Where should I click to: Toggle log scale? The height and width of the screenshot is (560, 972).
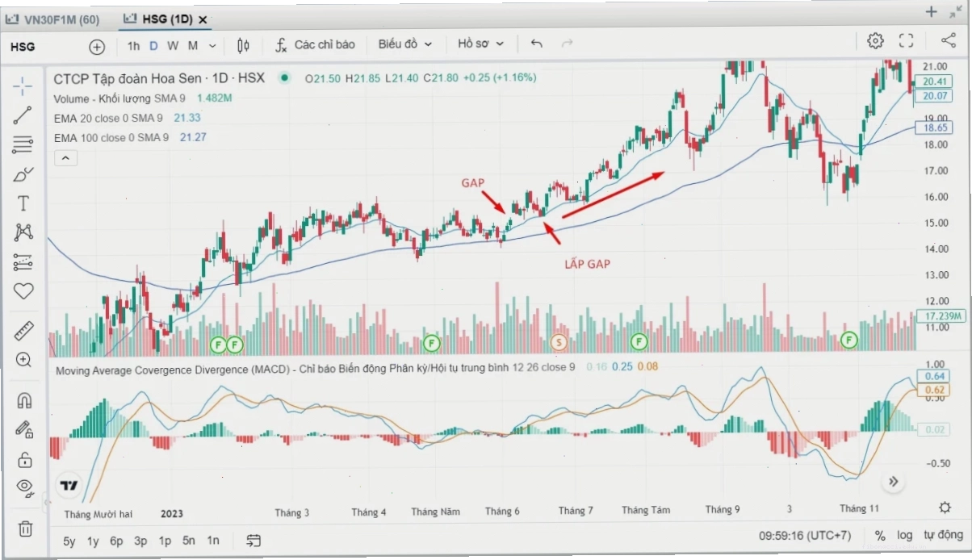click(904, 535)
